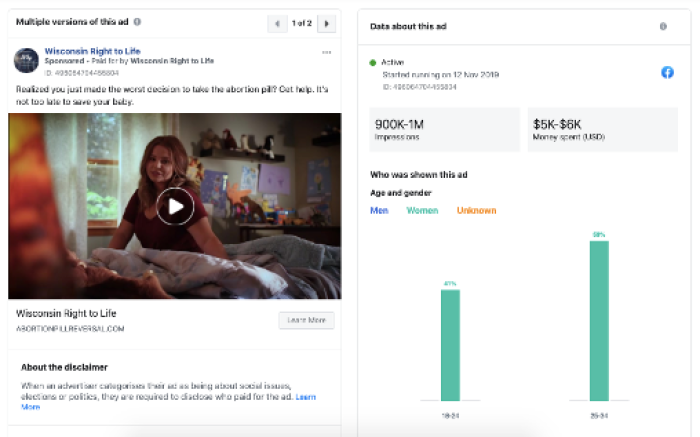Play the ad video
Image resolution: width=700 pixels, height=437 pixels.
[175, 206]
